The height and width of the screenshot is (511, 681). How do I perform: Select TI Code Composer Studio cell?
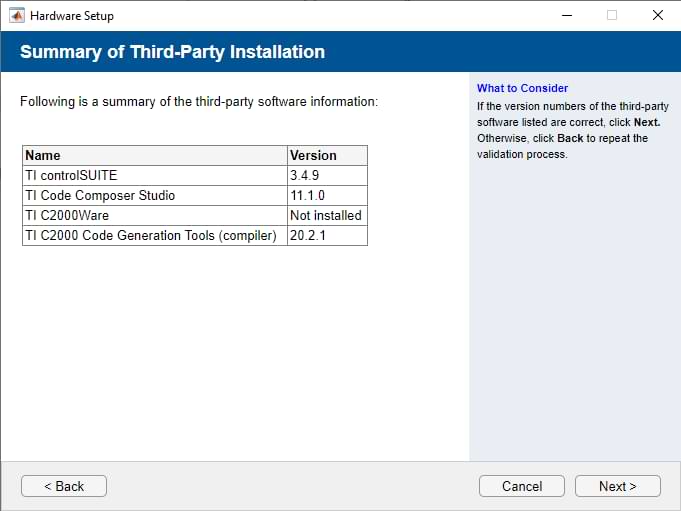coord(155,195)
